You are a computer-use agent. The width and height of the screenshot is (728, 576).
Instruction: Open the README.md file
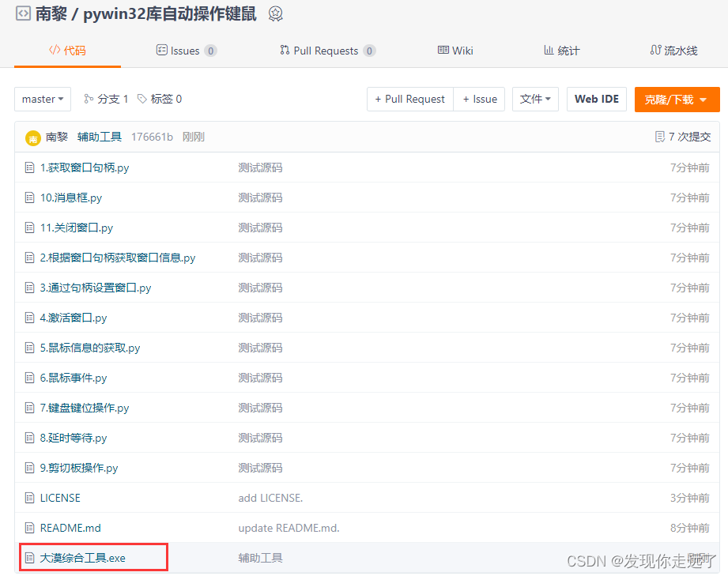tap(70, 528)
